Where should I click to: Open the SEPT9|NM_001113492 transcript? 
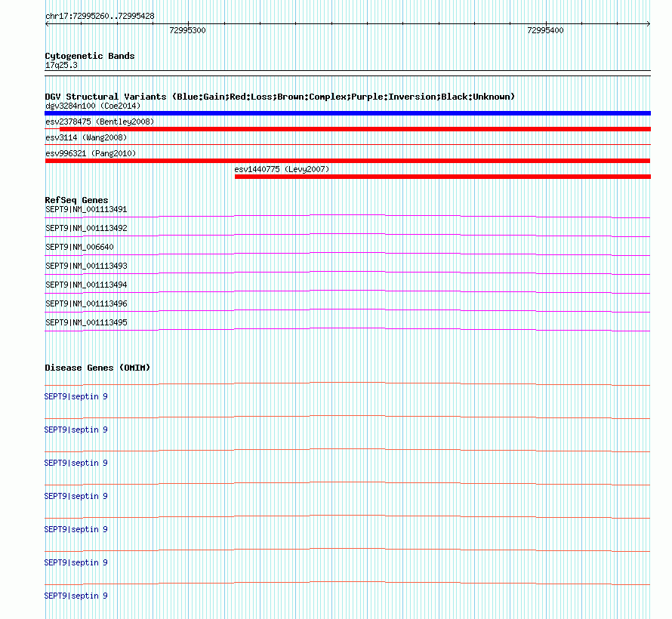[86, 228]
